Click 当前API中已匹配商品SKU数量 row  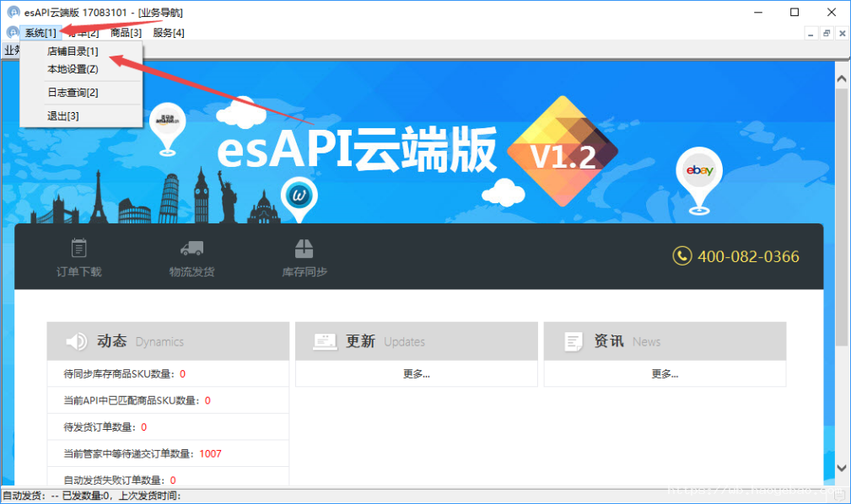point(168,400)
